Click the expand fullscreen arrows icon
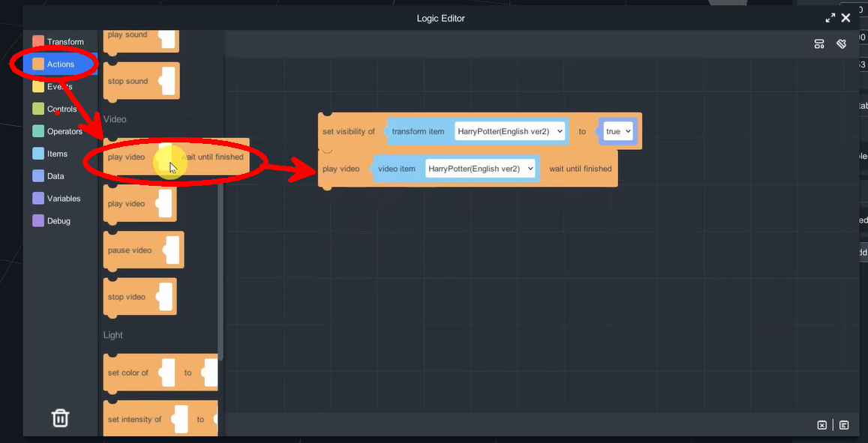The image size is (868, 443). click(830, 18)
